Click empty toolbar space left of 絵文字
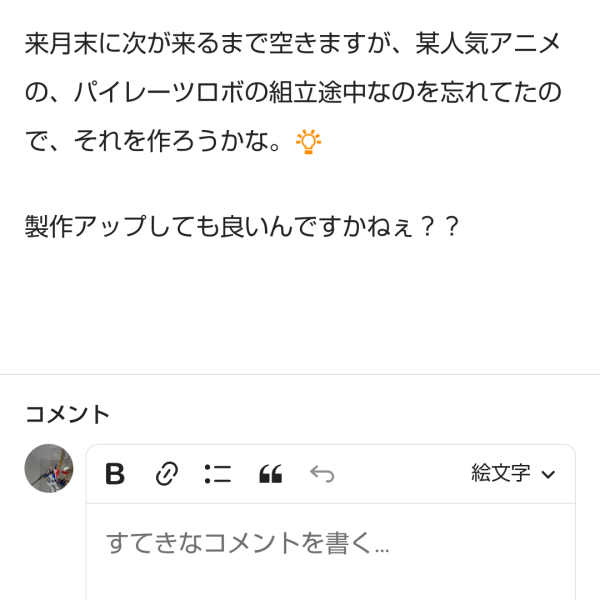 tap(400, 474)
